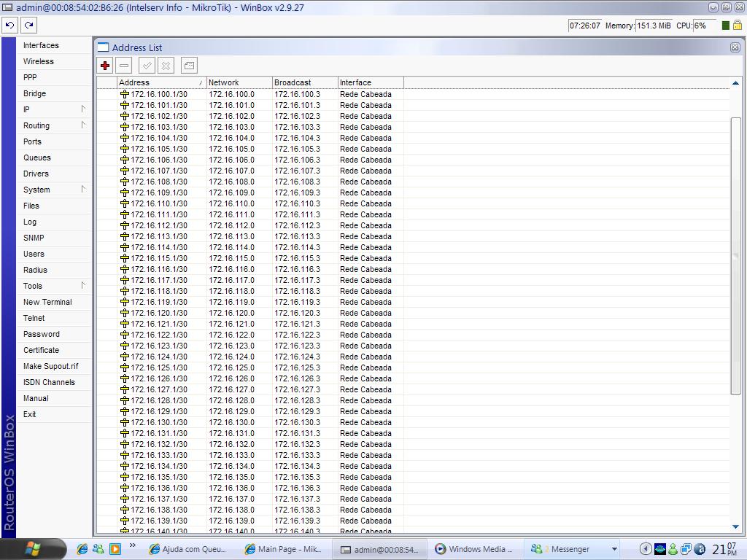Viewport: 747px width, 560px height.
Task: Click the Redo arrow button
Action: pyautogui.click(x=29, y=26)
